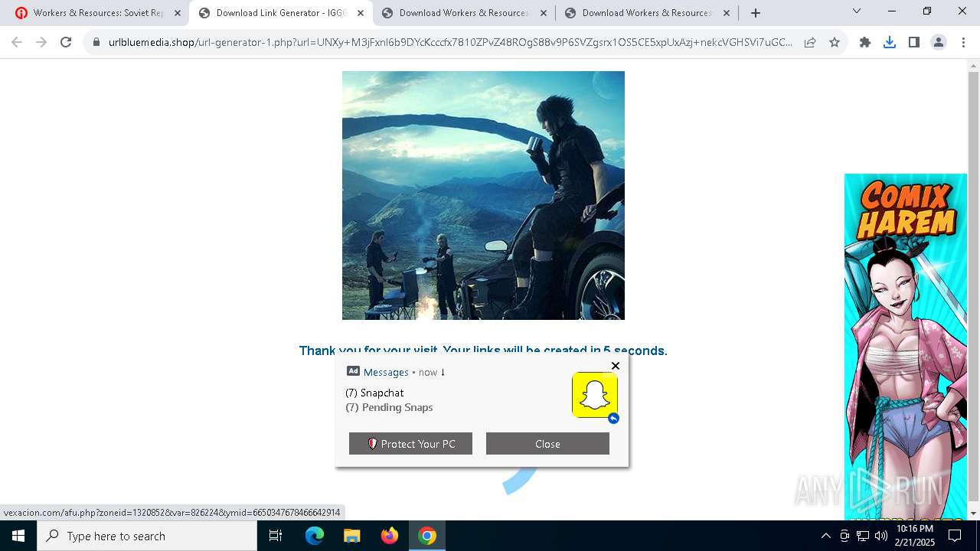
Task: Show the Chrome downloads icon
Action: pos(890,43)
